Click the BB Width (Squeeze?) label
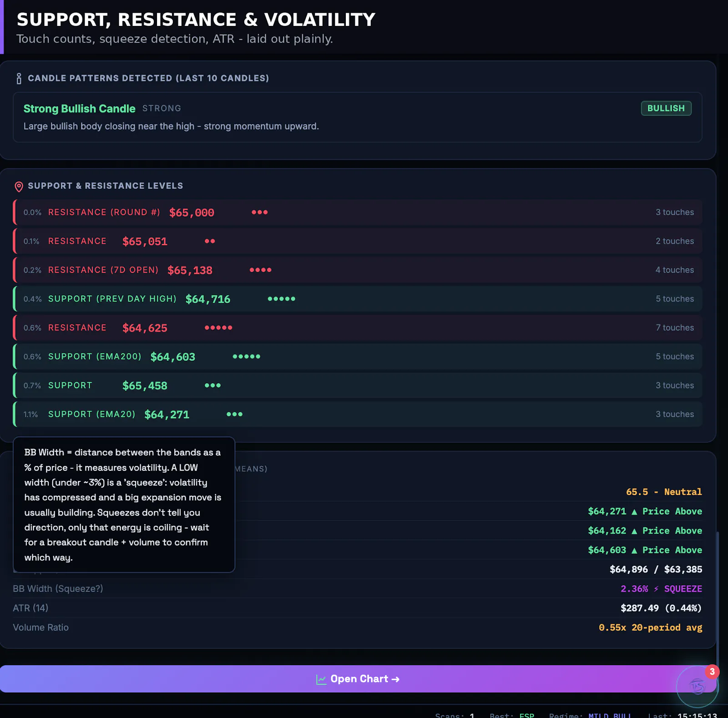The image size is (728, 718). click(58, 589)
